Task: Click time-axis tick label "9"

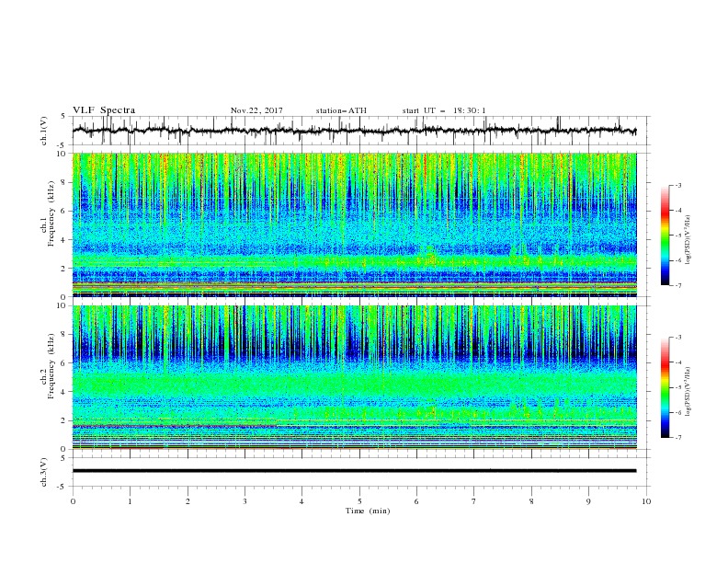Action: click(x=588, y=501)
